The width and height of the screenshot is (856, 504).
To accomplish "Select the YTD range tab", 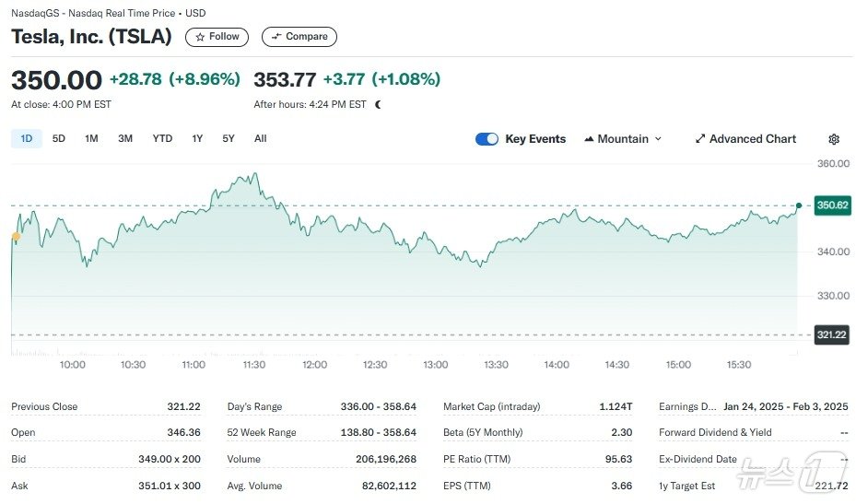I will click(162, 139).
